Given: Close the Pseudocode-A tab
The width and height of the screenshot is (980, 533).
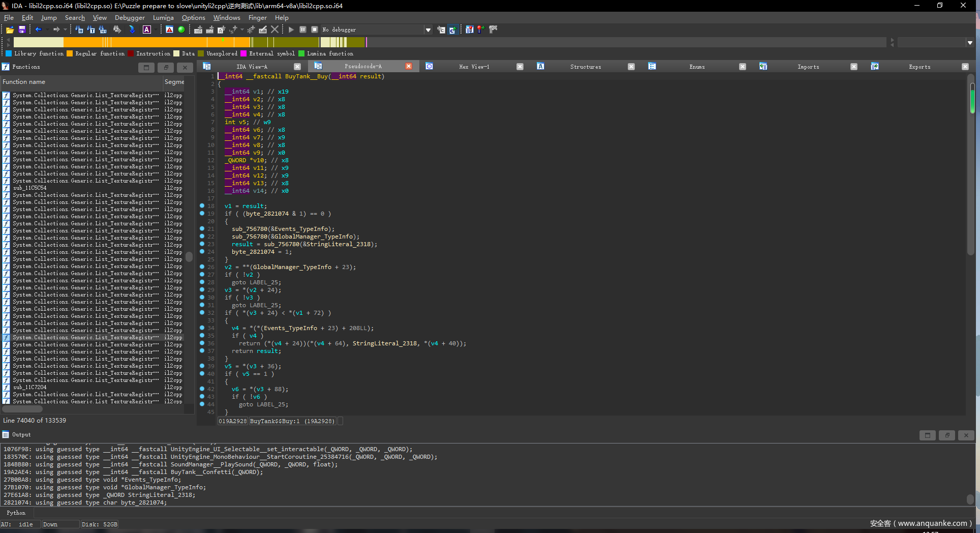Looking at the screenshot, I should [409, 67].
